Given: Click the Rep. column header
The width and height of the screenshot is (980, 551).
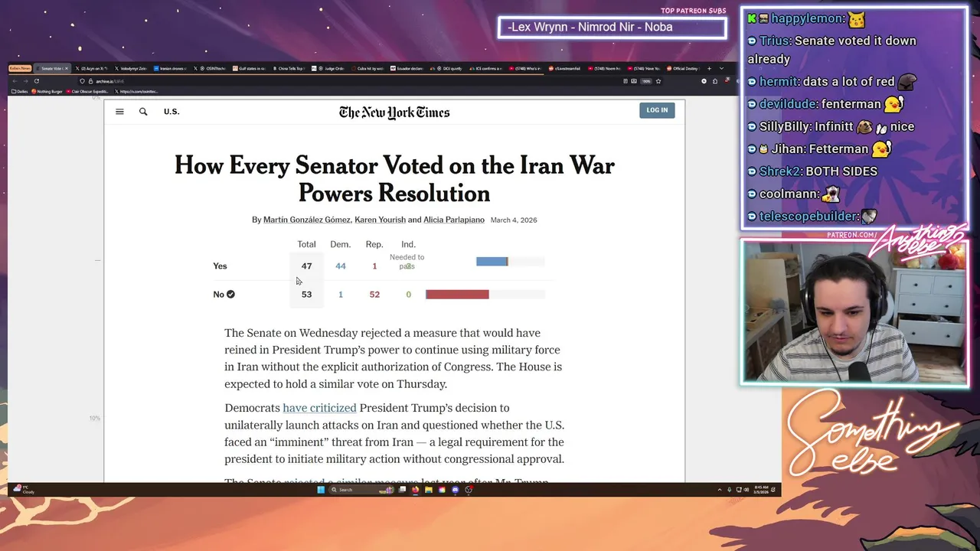Looking at the screenshot, I should click(374, 244).
